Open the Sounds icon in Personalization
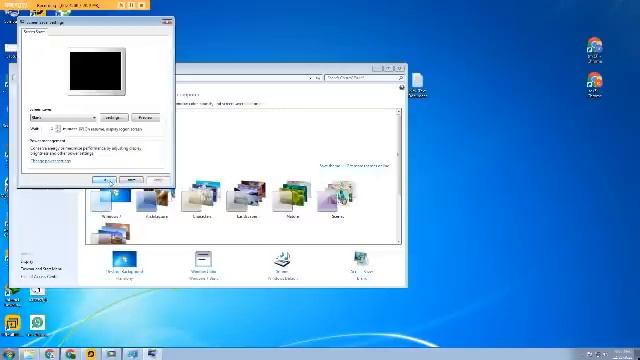The width and height of the screenshot is (640, 360). [282, 265]
